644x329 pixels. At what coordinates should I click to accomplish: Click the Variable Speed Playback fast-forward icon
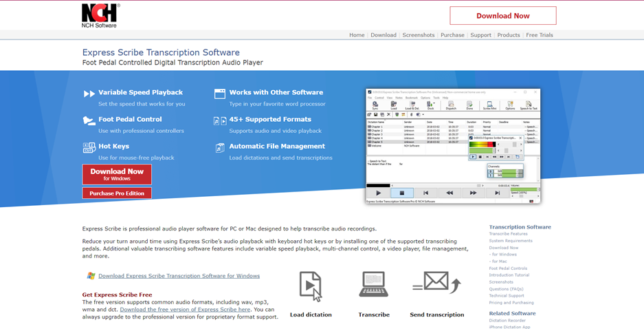coord(89,94)
